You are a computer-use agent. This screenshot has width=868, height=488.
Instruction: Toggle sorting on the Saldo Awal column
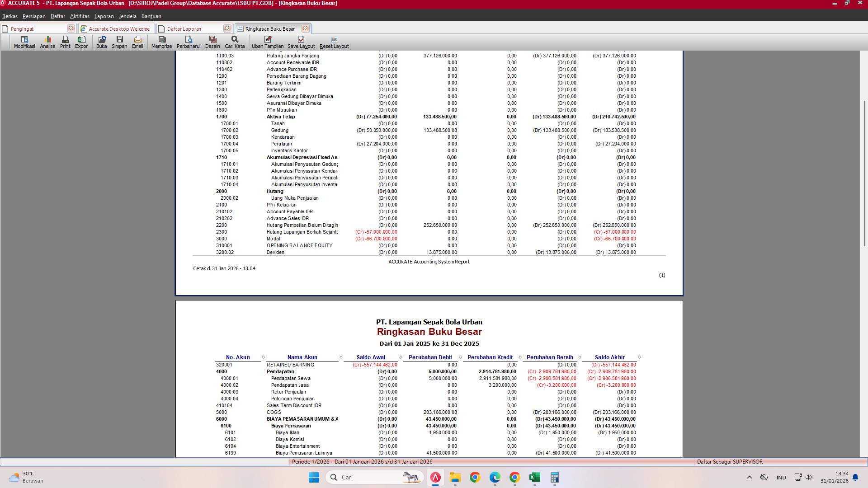click(x=371, y=357)
